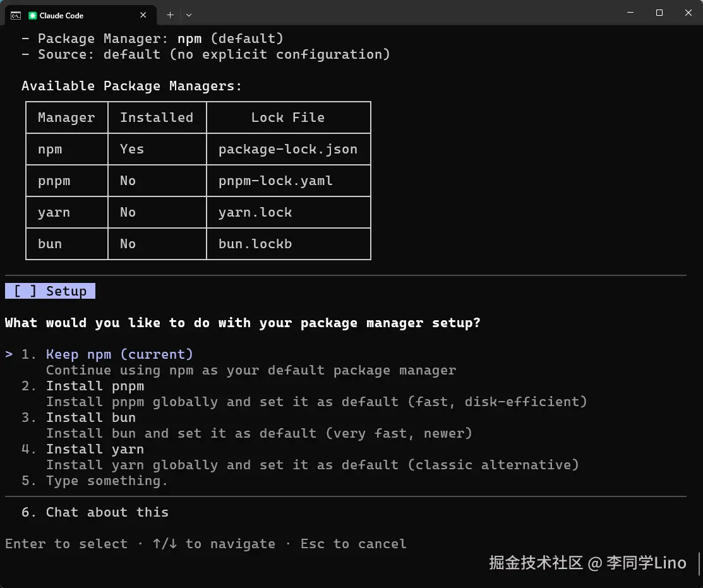Click the selection arrow beside Keep npm
Image resolution: width=703 pixels, height=588 pixels.
(9, 354)
